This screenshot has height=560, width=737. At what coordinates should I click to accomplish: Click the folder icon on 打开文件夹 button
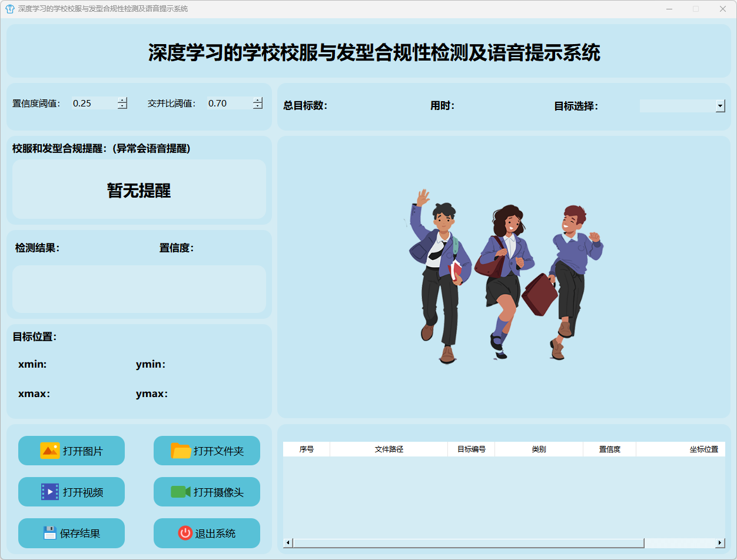(x=181, y=451)
